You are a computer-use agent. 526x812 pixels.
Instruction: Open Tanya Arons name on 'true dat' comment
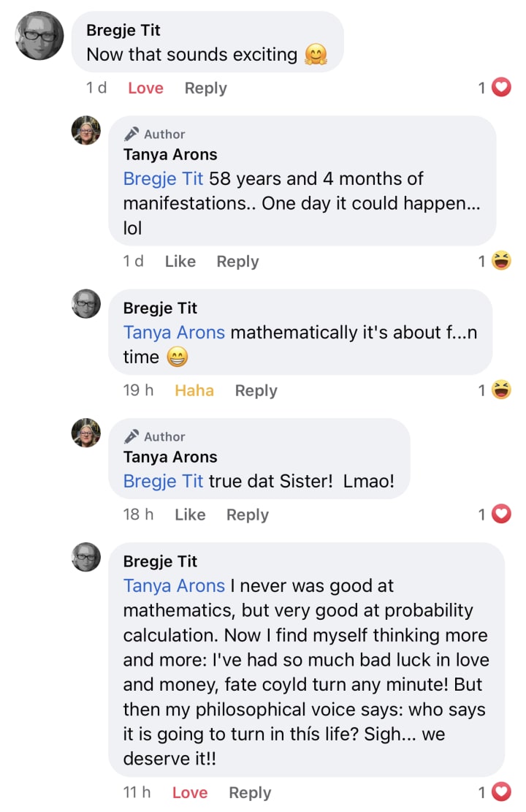click(x=170, y=457)
